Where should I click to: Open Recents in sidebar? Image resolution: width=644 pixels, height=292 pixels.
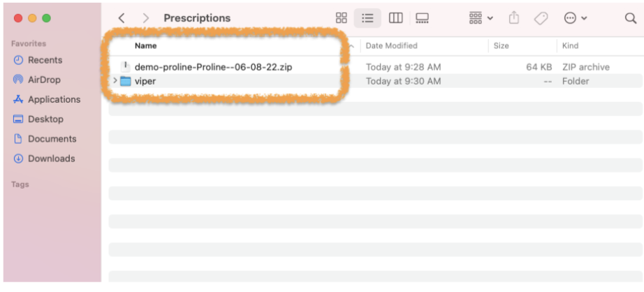click(x=45, y=60)
